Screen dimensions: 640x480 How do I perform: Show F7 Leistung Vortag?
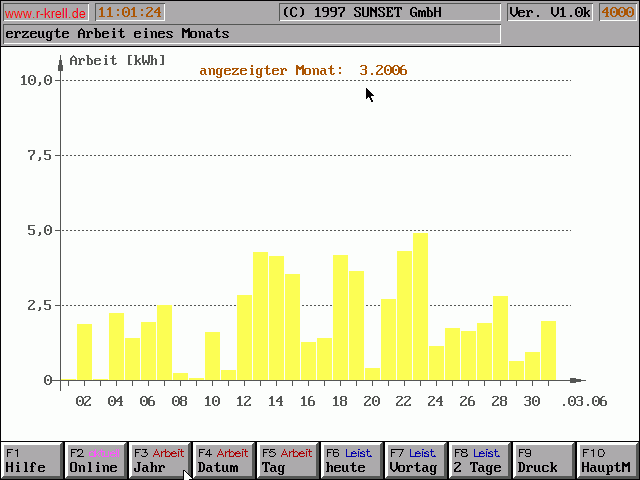(x=415, y=461)
